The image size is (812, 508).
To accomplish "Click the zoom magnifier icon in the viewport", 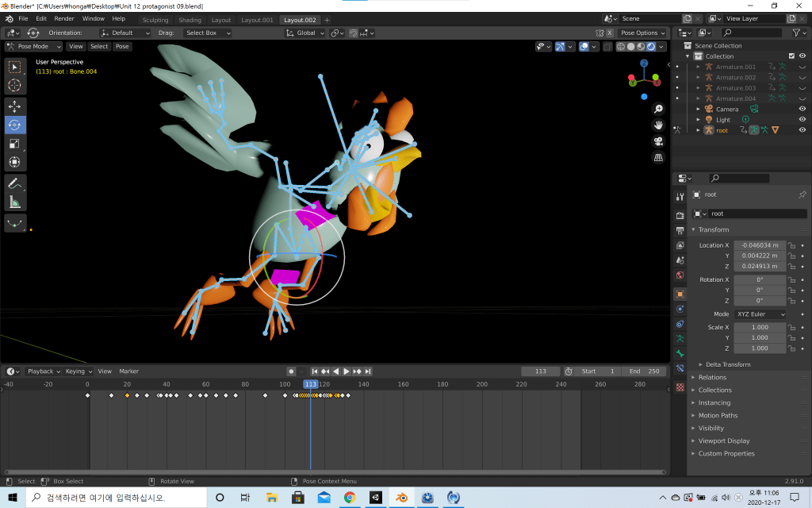I will tap(658, 109).
